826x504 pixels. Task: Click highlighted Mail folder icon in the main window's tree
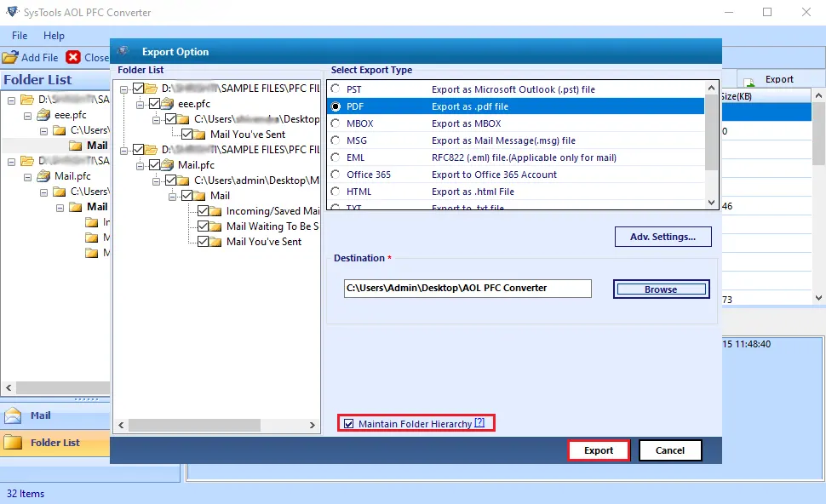tap(76, 146)
